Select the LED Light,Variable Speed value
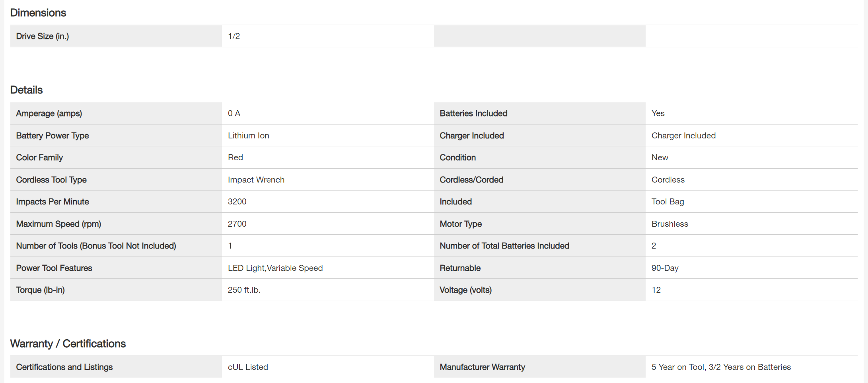Viewport: 868px width, 383px height. (x=275, y=268)
